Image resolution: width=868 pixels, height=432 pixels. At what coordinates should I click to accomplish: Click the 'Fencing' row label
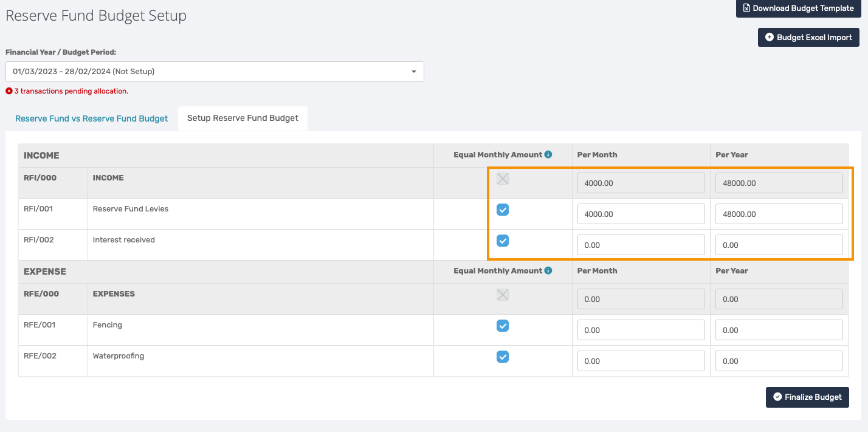pos(108,325)
